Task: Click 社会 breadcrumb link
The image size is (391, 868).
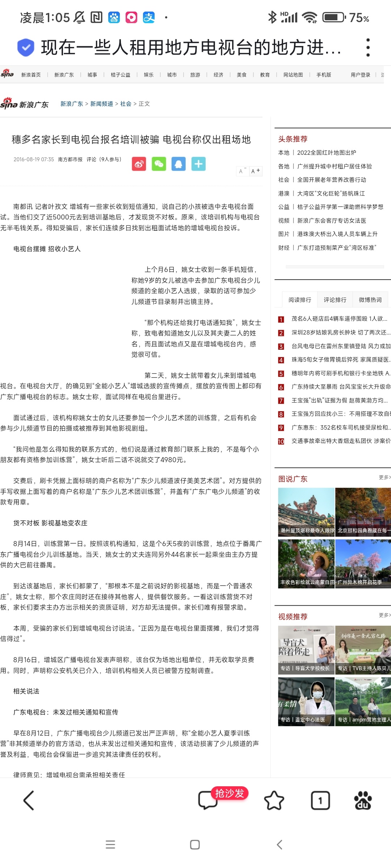Action: tap(126, 104)
